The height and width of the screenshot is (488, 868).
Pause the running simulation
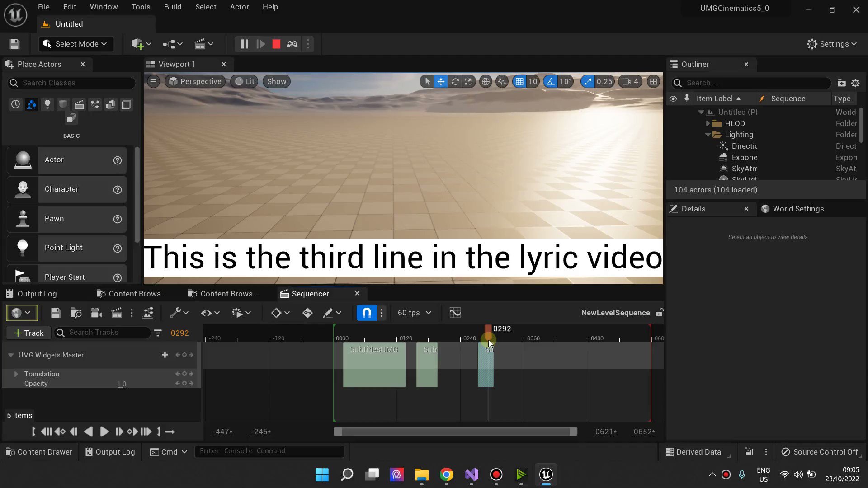tap(244, 44)
